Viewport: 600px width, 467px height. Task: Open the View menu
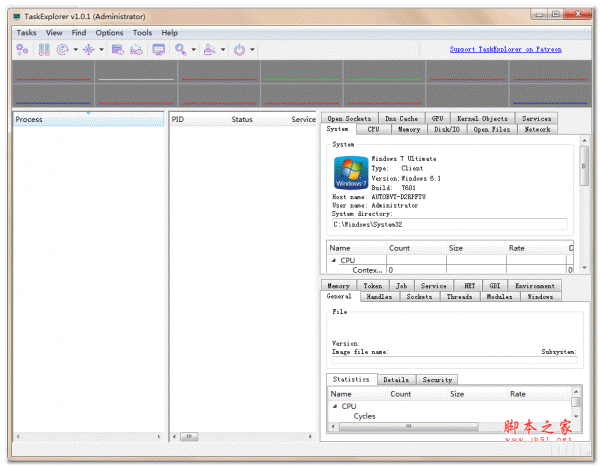coord(54,33)
